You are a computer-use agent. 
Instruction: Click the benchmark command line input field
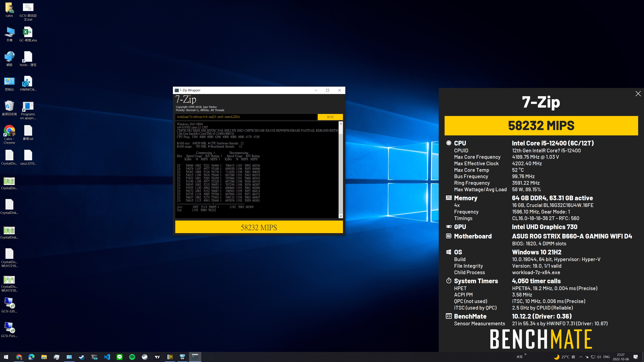pos(246,117)
